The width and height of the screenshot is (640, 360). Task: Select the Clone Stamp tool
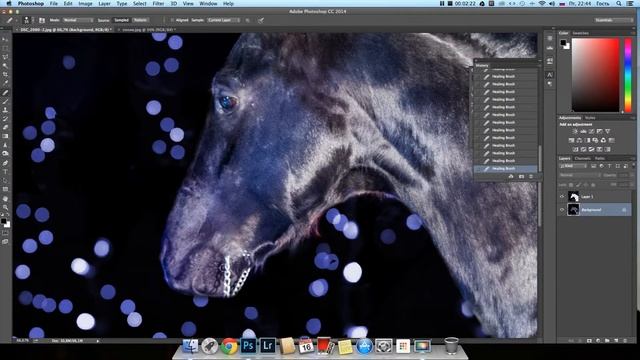pos(5,110)
